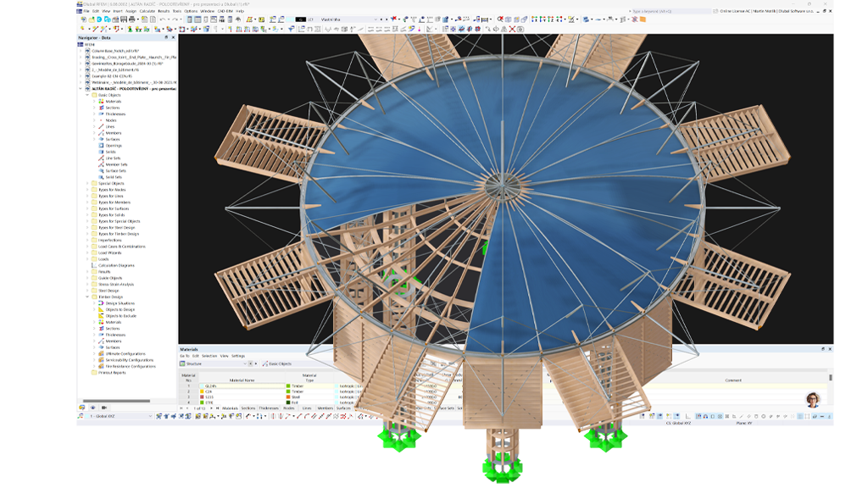Viewport: 868px width, 488px height.
Task: Click the Settings menu in the Materials panel
Action: [x=238, y=355]
